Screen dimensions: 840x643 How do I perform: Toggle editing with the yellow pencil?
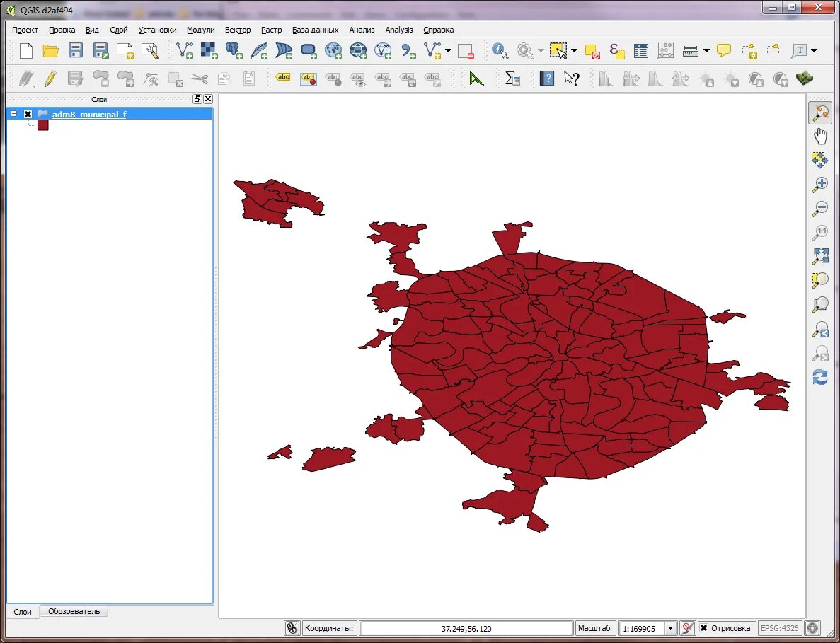pyautogui.click(x=51, y=79)
